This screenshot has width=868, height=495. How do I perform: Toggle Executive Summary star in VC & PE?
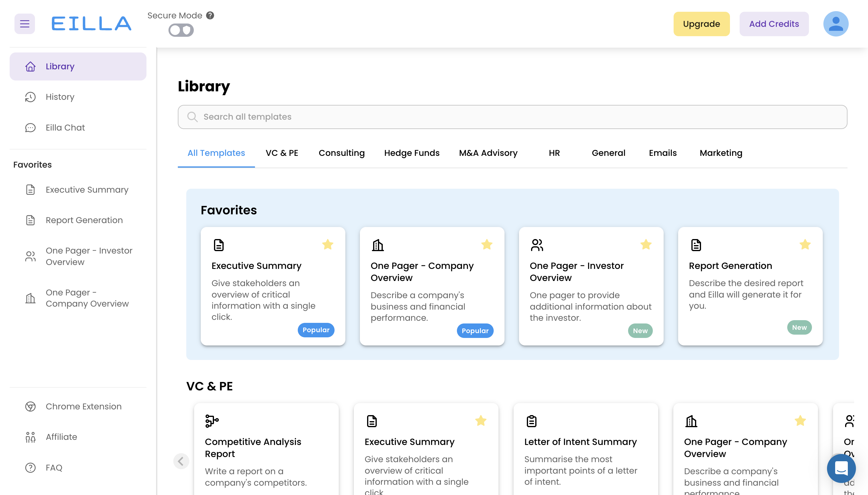[x=480, y=421]
